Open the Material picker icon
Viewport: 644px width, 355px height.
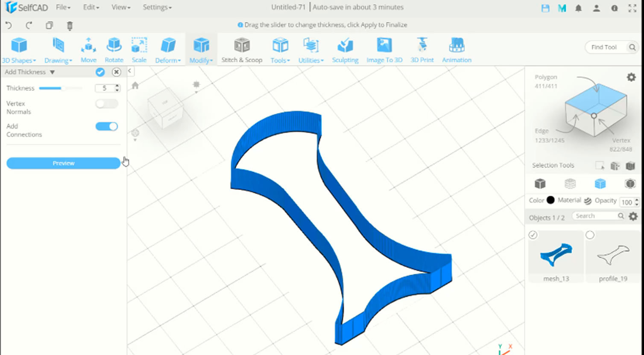click(588, 201)
